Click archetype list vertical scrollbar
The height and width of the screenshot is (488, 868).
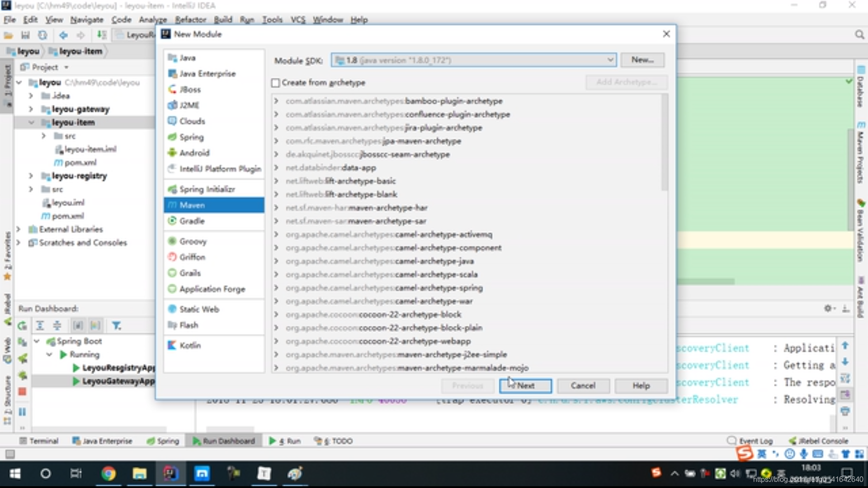(x=664, y=143)
